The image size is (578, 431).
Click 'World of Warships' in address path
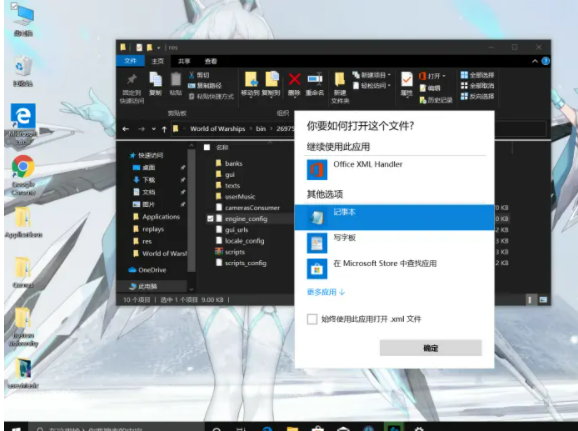[x=217, y=129]
